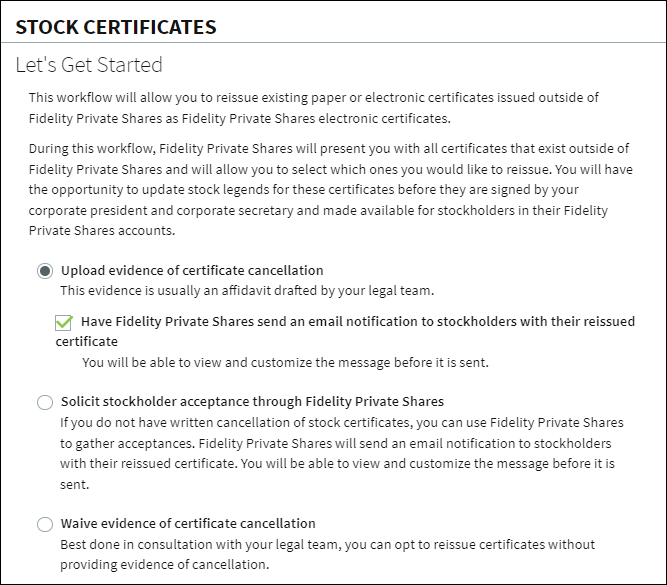
Task: Click the 'This evidence is usually an affidavit' description
Action: click(x=247, y=291)
